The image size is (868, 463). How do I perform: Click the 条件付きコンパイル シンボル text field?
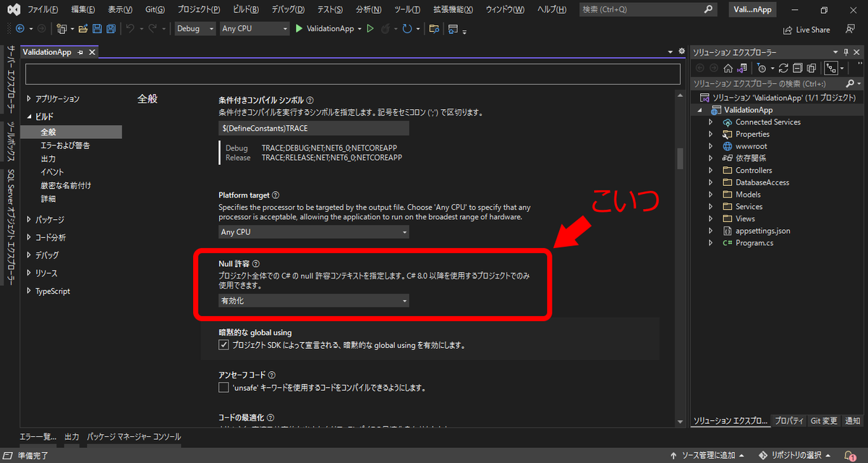click(314, 128)
